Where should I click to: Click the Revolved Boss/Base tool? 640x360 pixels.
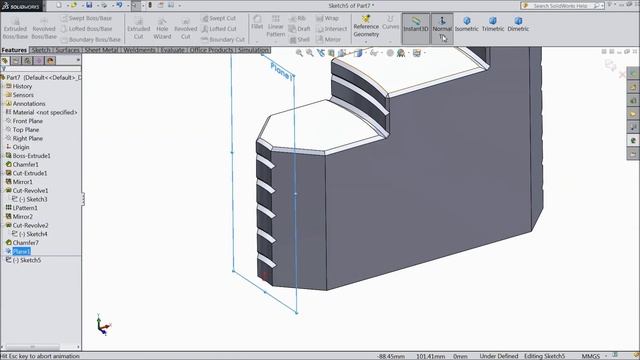point(44,28)
